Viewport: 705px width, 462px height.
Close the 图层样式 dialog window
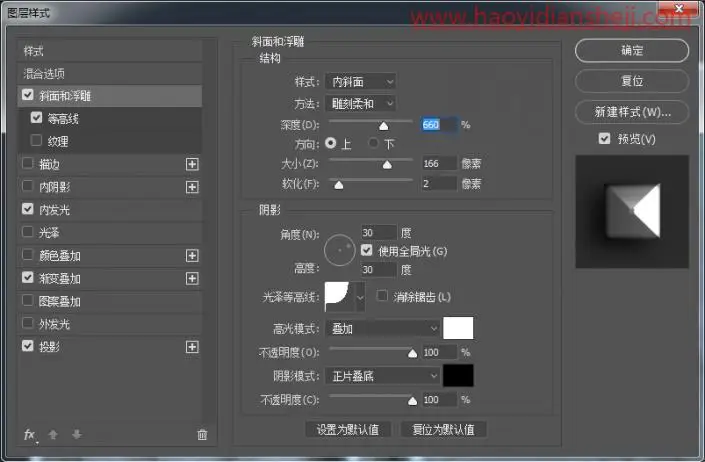click(679, 9)
